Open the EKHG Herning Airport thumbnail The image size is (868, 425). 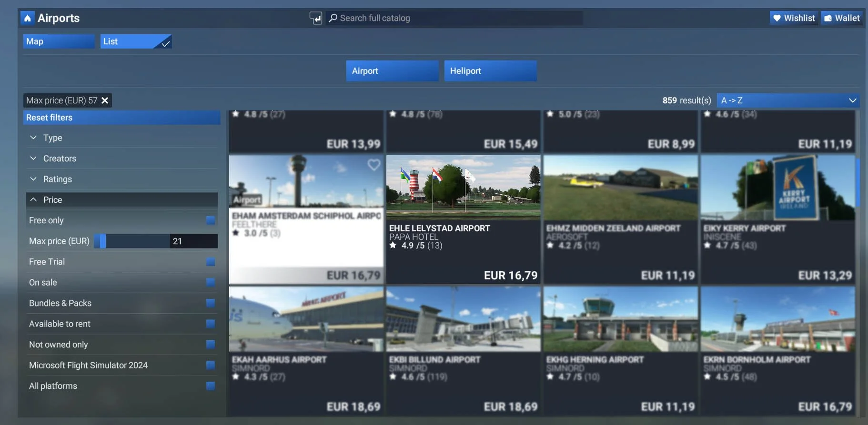pos(620,319)
